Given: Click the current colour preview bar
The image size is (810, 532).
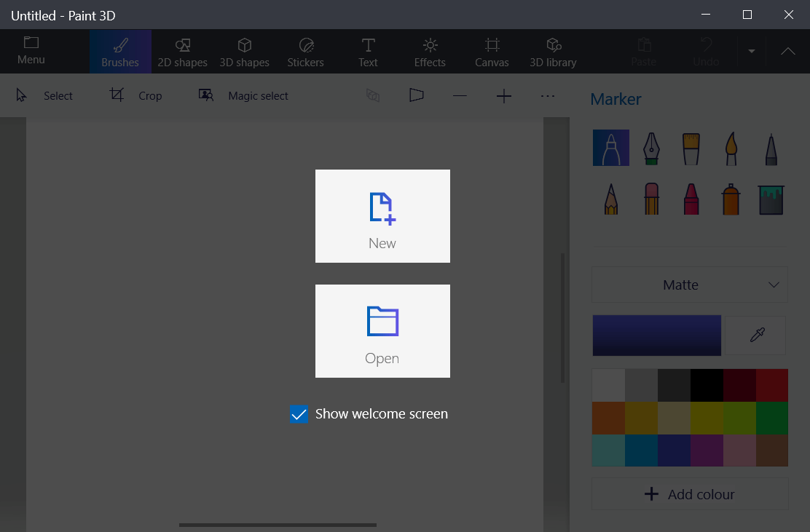Looking at the screenshot, I should (x=656, y=336).
